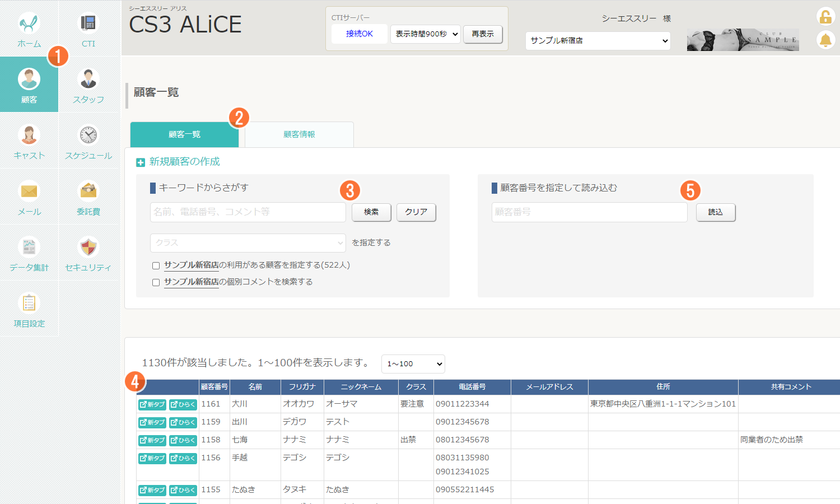Click the CS3 ALiCE logo
Image resolution: width=840 pixels, height=504 pixels.
(x=185, y=25)
